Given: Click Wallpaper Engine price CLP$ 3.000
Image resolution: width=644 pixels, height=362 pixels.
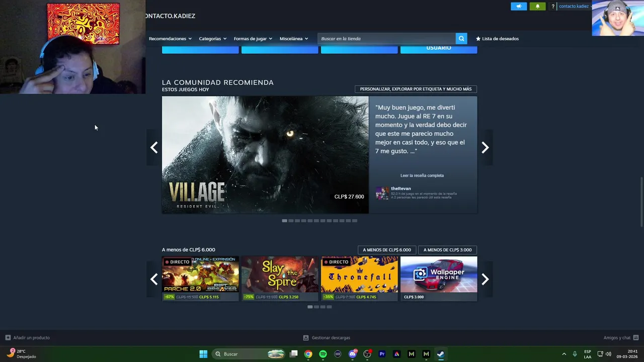Looking at the screenshot, I should tap(414, 297).
